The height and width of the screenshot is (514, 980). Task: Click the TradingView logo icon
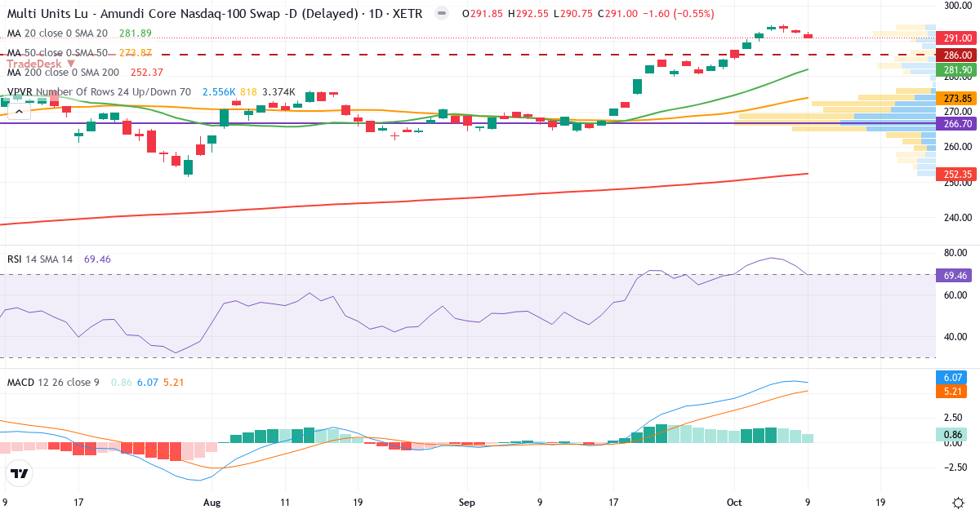pyautogui.click(x=20, y=473)
